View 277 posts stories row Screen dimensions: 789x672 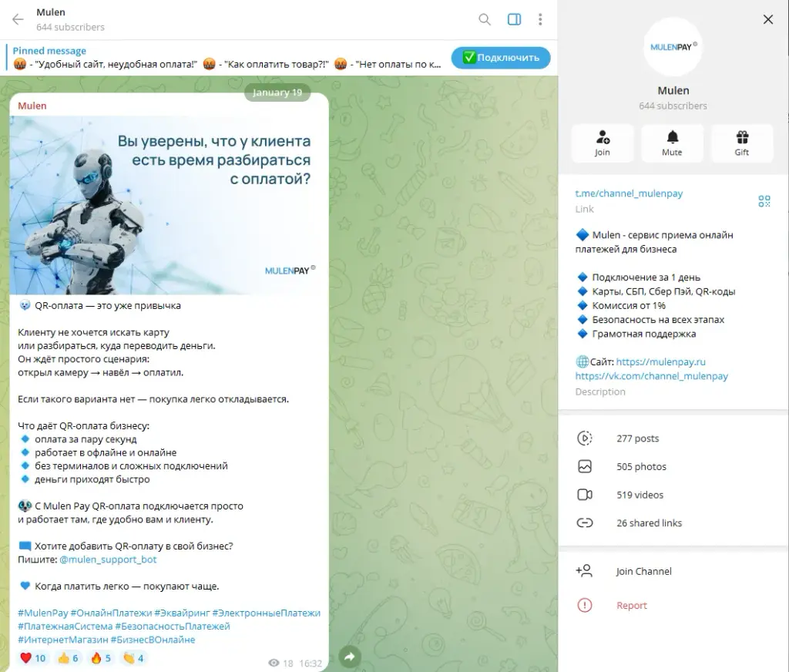tap(673, 438)
